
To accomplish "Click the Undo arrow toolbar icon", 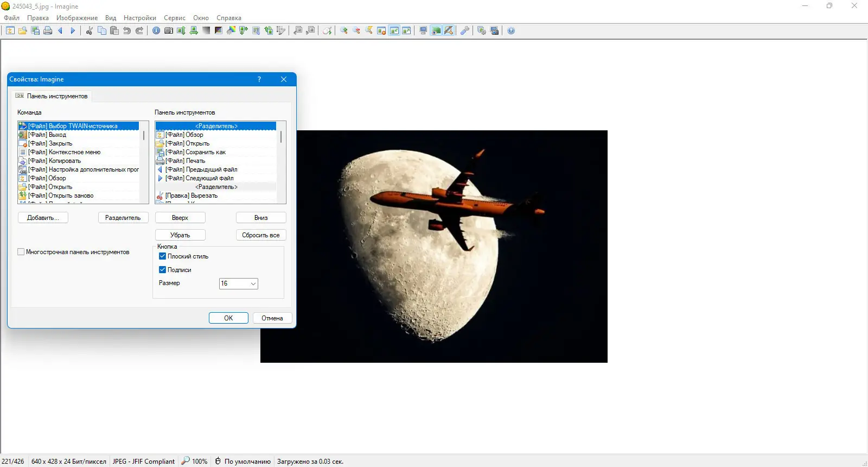I will (x=127, y=31).
